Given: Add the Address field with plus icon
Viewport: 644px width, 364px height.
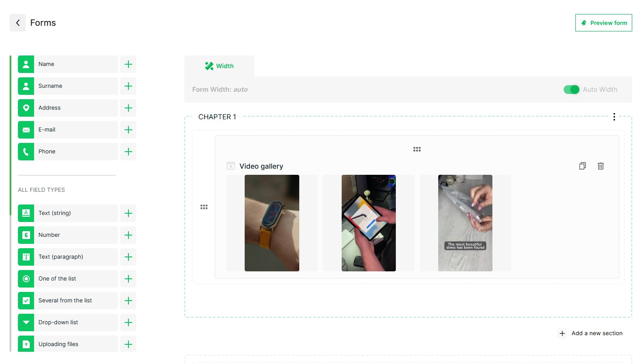Looking at the screenshot, I should click(128, 108).
